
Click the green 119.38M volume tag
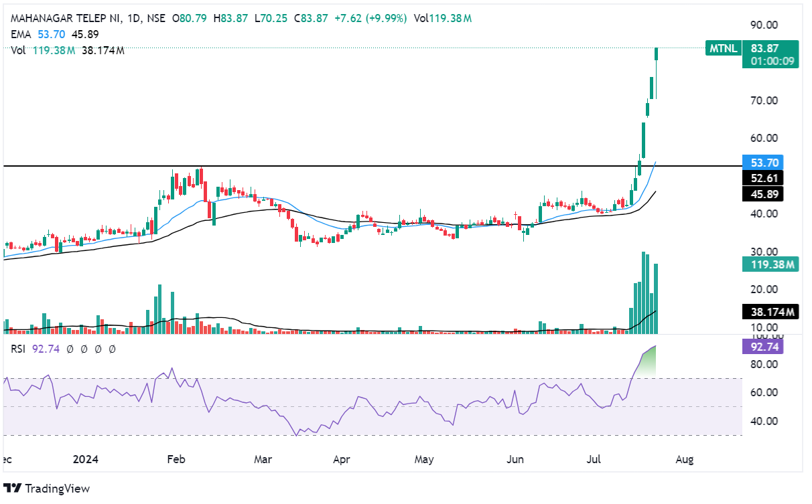(x=770, y=264)
